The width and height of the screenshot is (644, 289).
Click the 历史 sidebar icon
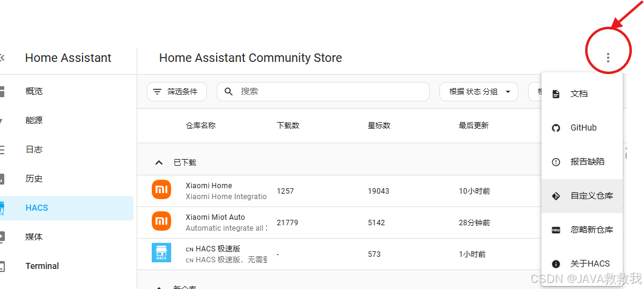(1, 179)
